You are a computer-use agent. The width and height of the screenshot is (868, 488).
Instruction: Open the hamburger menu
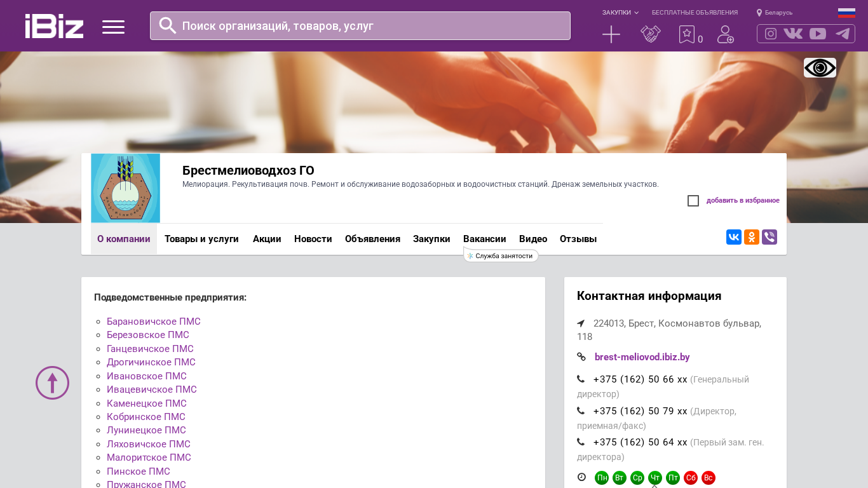(x=113, y=27)
